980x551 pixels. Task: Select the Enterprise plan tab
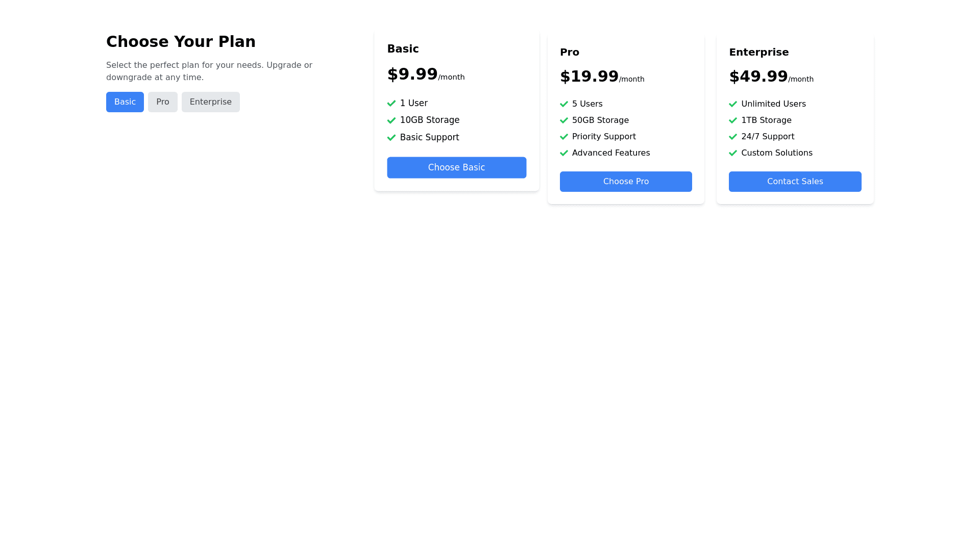coord(210,102)
